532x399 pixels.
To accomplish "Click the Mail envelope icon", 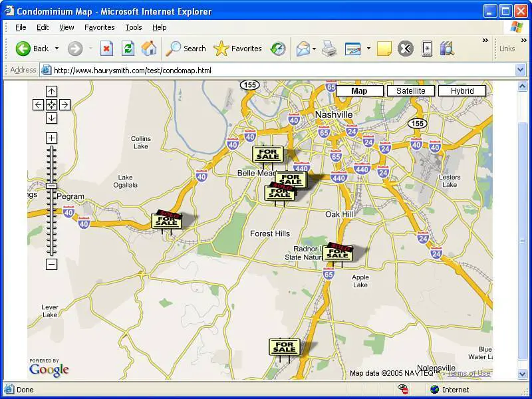I will (x=303, y=49).
